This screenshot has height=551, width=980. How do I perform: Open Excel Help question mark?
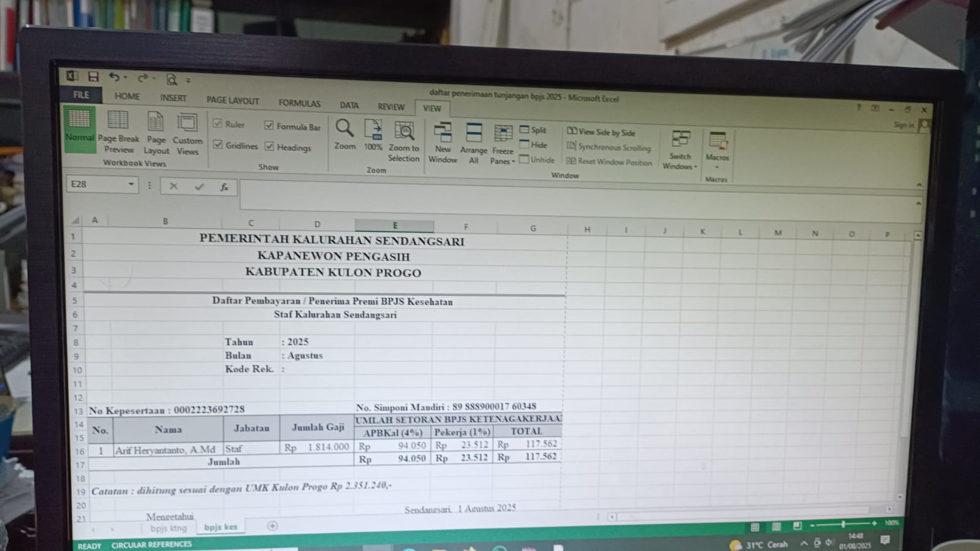pyautogui.click(x=859, y=108)
